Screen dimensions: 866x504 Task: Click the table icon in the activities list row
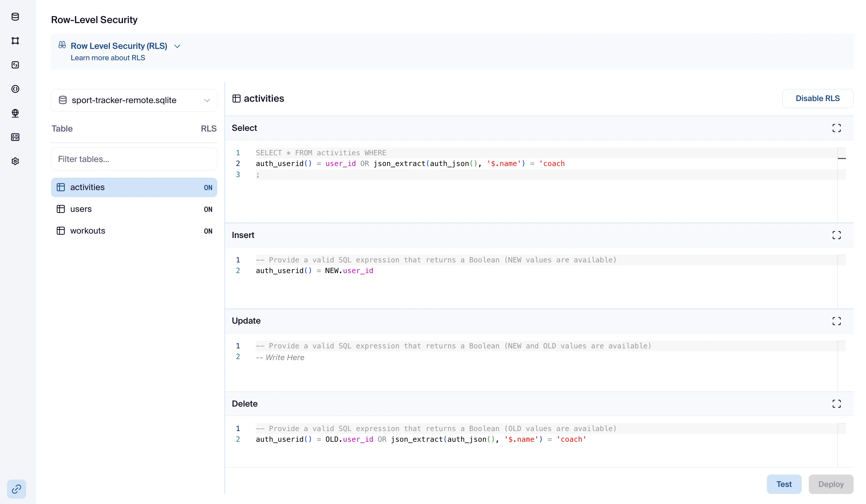pos(61,187)
